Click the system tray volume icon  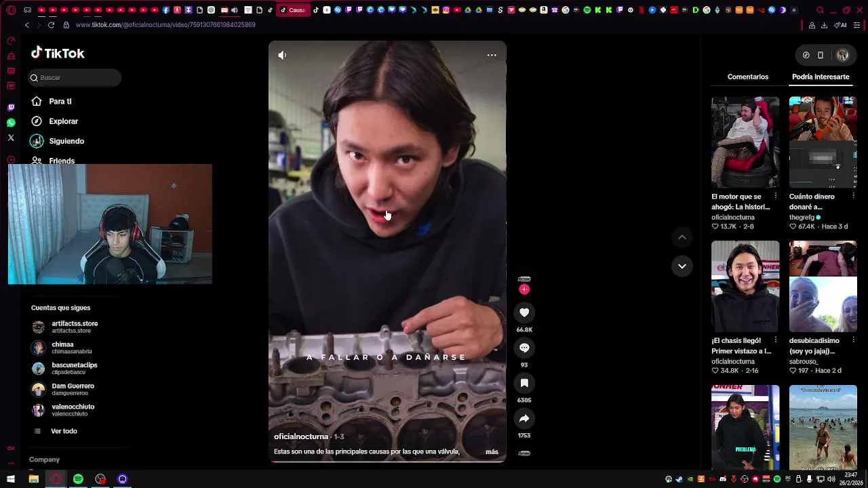(831, 479)
